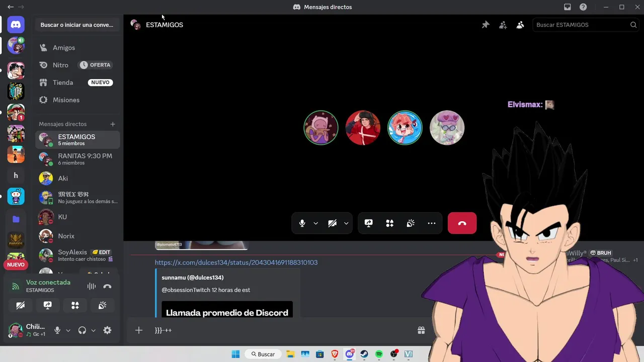
Task: Open the x.com dulces134 status link
Action: tap(236, 262)
